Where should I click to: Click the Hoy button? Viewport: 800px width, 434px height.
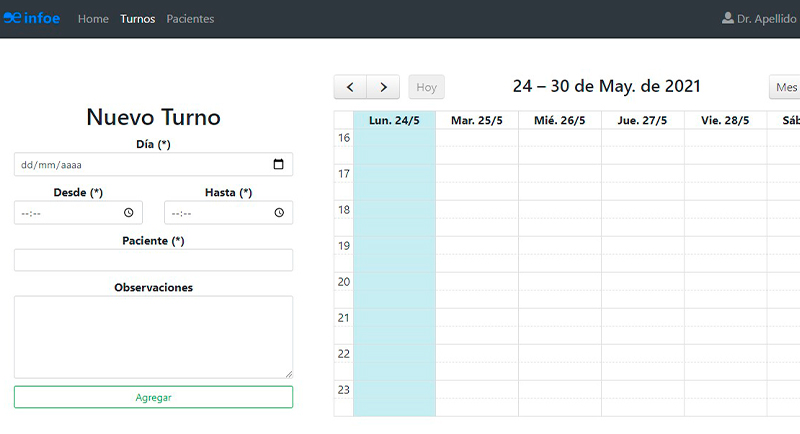click(427, 87)
